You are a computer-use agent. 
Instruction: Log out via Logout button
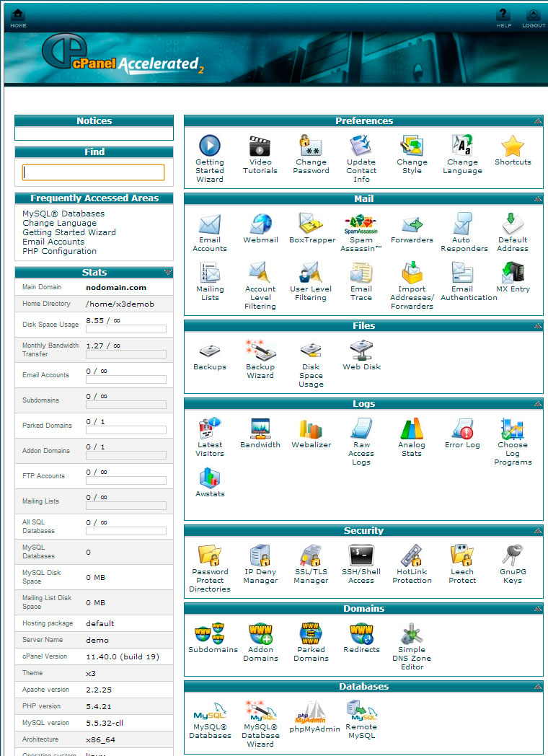pos(533,18)
